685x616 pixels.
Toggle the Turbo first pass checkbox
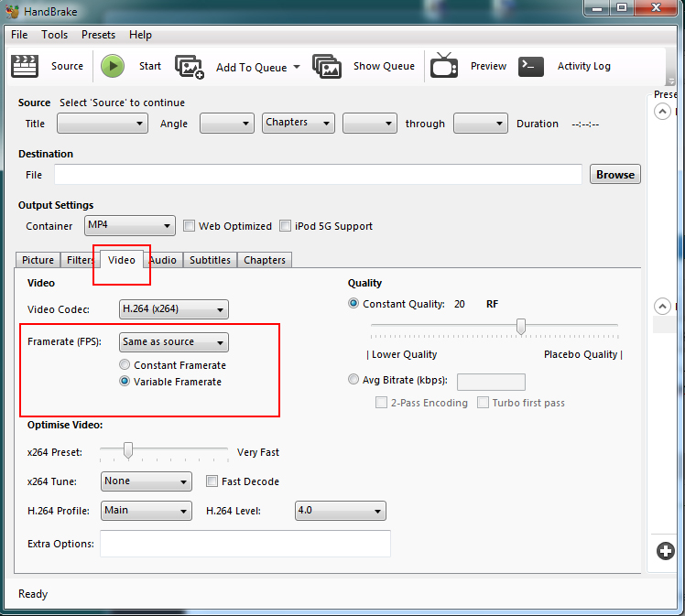click(x=483, y=402)
